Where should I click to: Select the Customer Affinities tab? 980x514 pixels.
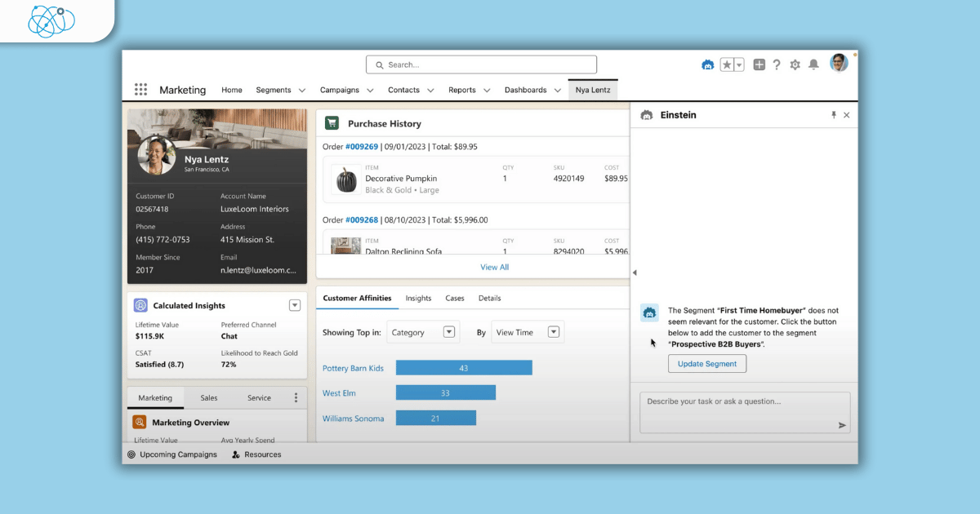[357, 298]
